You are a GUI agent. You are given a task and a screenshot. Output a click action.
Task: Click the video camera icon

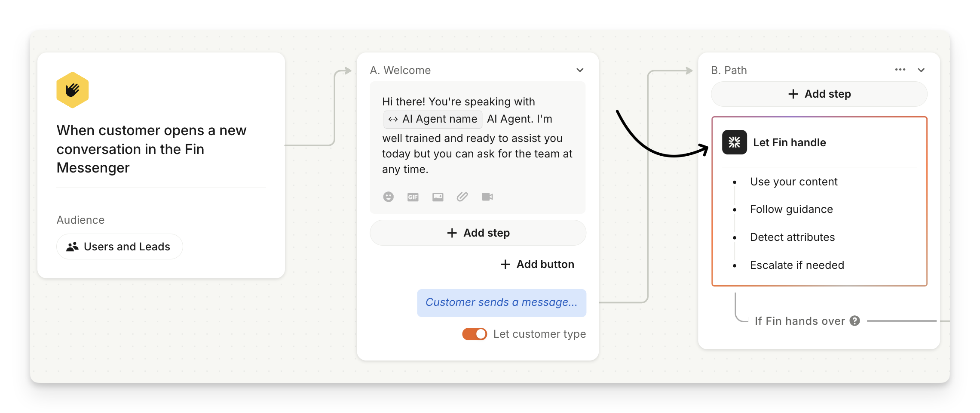[x=487, y=197]
